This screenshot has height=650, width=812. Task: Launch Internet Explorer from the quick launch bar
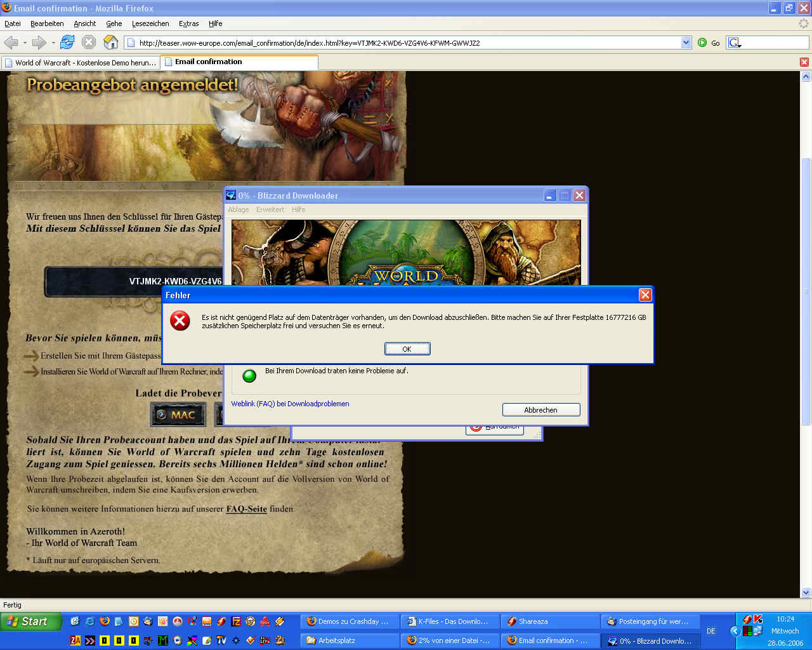(x=90, y=621)
